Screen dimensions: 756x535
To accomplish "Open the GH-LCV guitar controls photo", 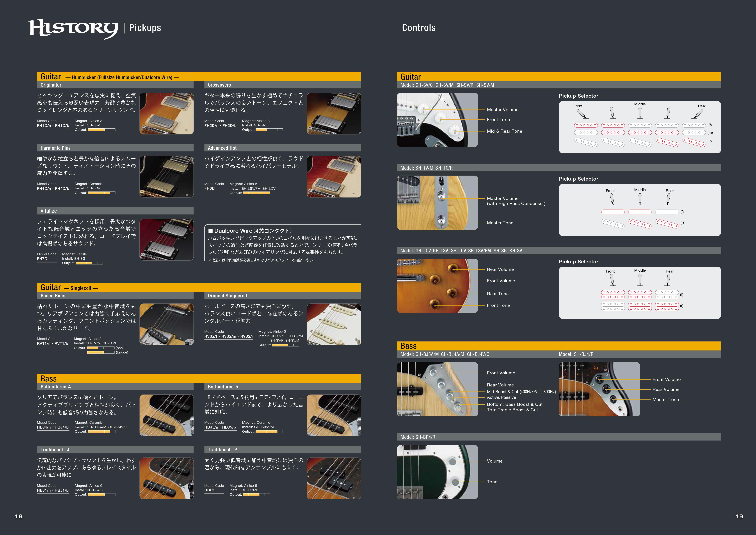I will [x=437, y=286].
